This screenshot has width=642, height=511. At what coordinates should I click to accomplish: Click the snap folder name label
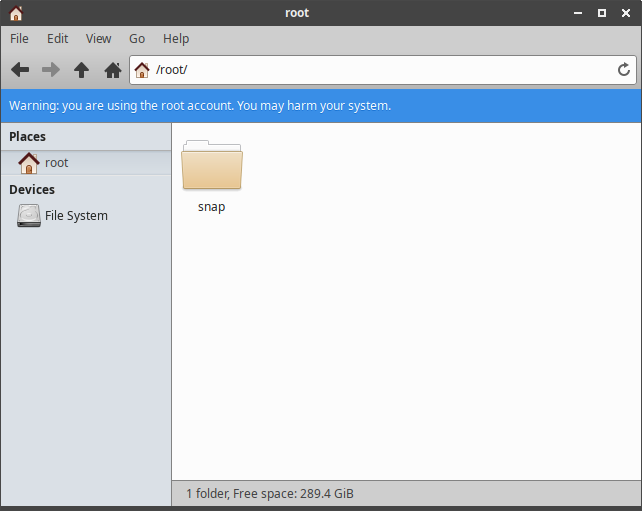(212, 207)
